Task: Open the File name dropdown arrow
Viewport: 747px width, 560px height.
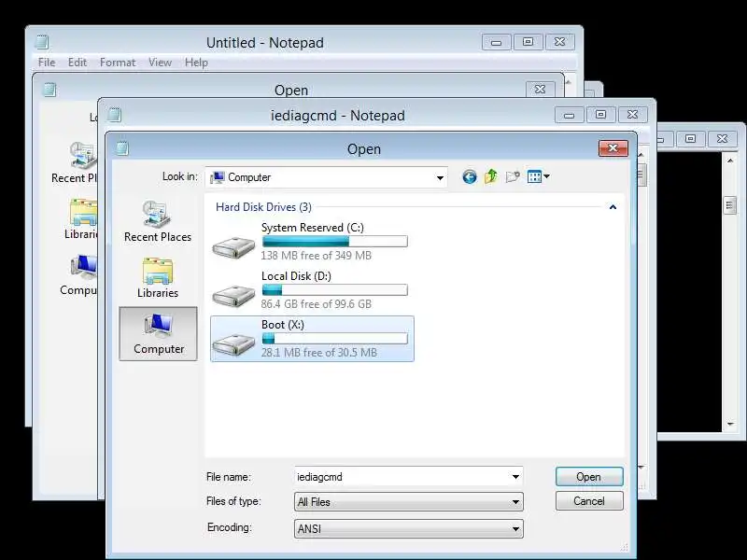Action: click(515, 477)
